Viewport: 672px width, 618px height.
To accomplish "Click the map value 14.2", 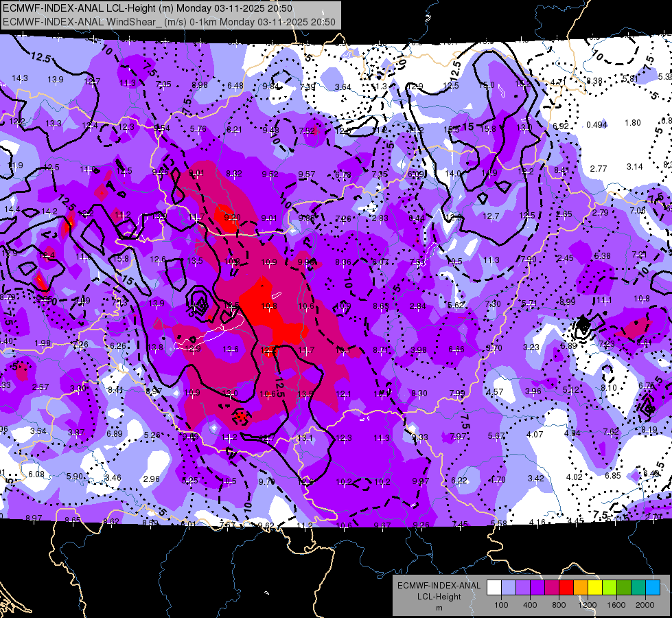I will [49, 211].
